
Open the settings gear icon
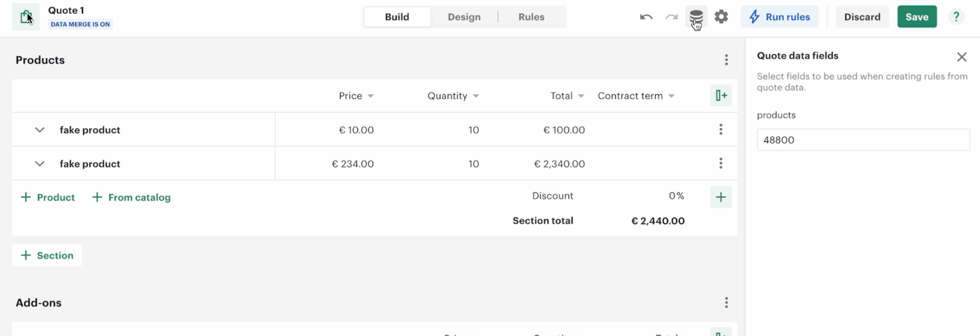pos(721,17)
